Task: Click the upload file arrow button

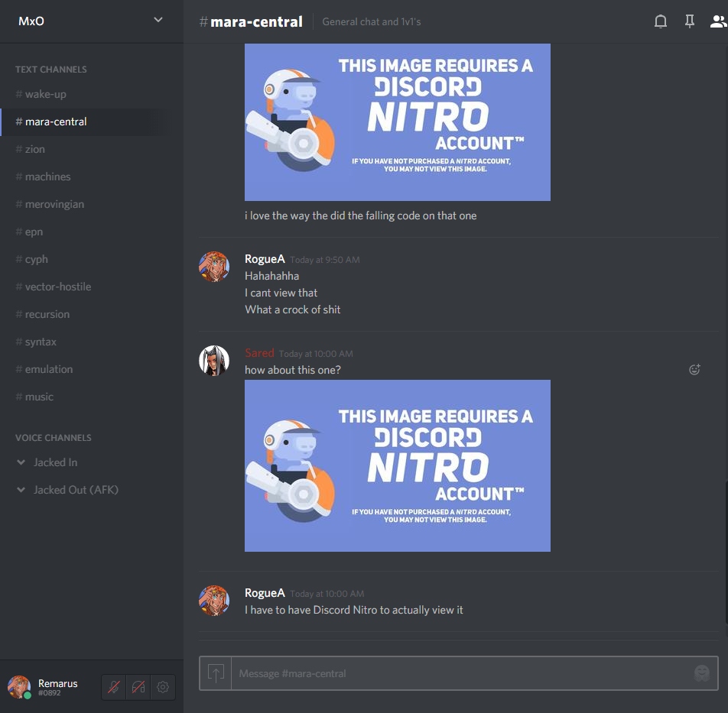Action: point(216,673)
